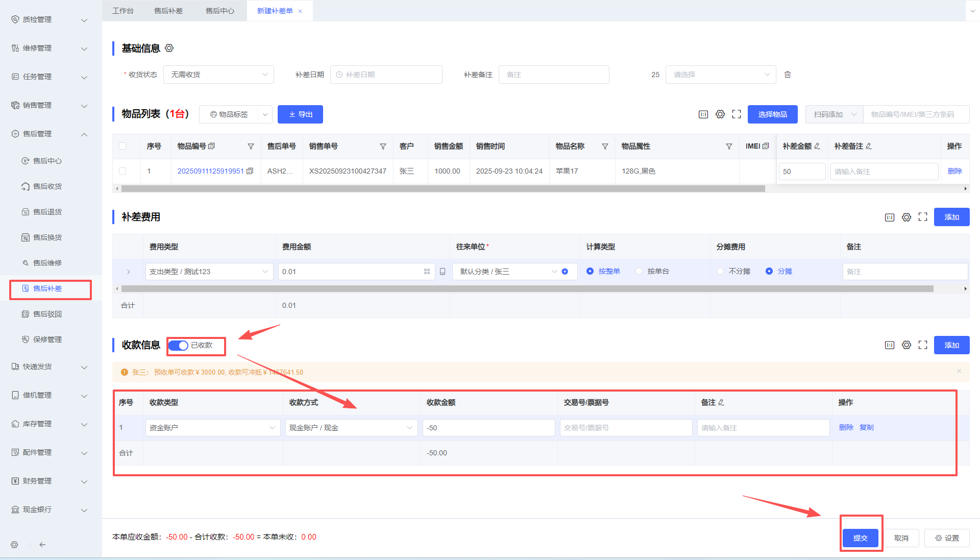Screen dimensions: 980x560
Task: Select 不分摊 radio option
Action: [720, 272]
